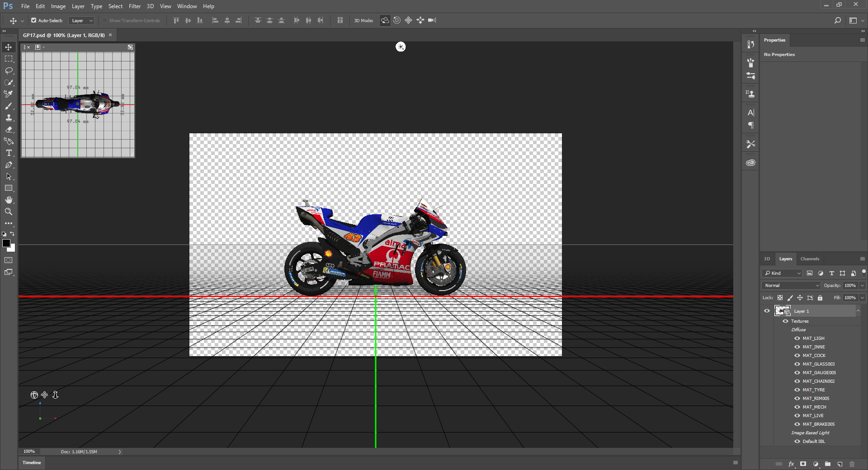Open the Paragraph panel icon
The image size is (868, 470).
tap(751, 125)
